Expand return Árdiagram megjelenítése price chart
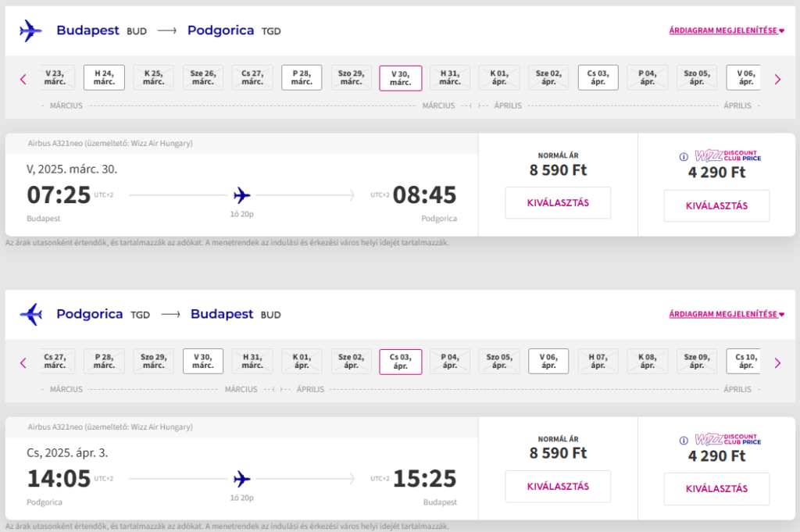The image size is (800, 532). coord(727,314)
